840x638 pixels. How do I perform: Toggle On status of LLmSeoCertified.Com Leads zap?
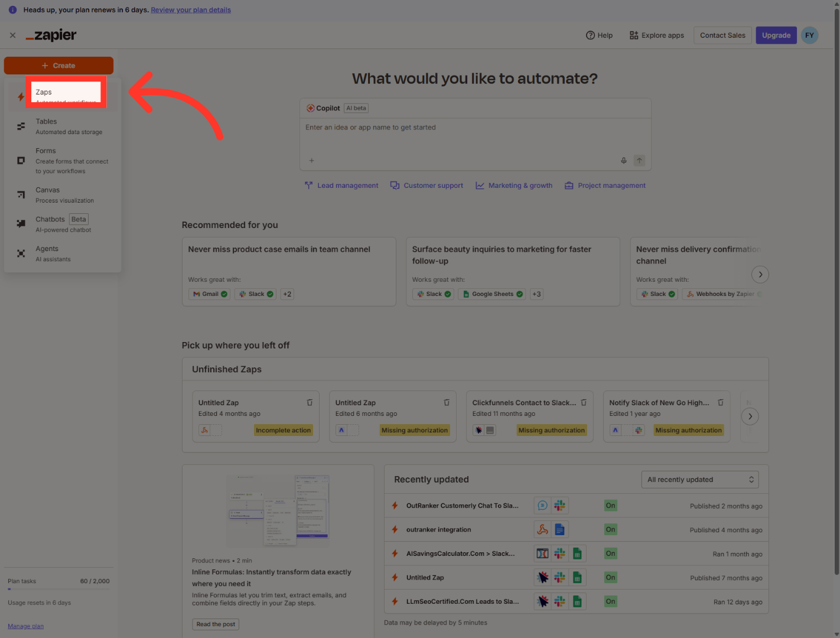610,601
